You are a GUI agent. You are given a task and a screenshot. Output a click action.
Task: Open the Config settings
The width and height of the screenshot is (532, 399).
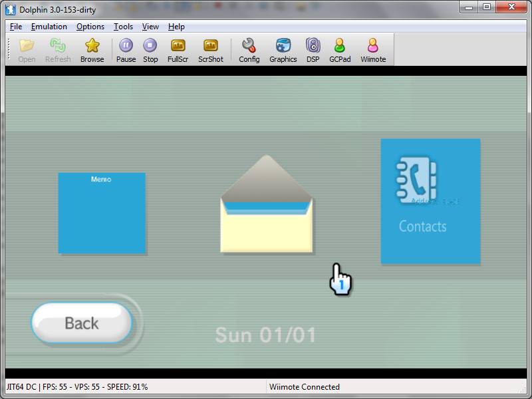click(249, 49)
